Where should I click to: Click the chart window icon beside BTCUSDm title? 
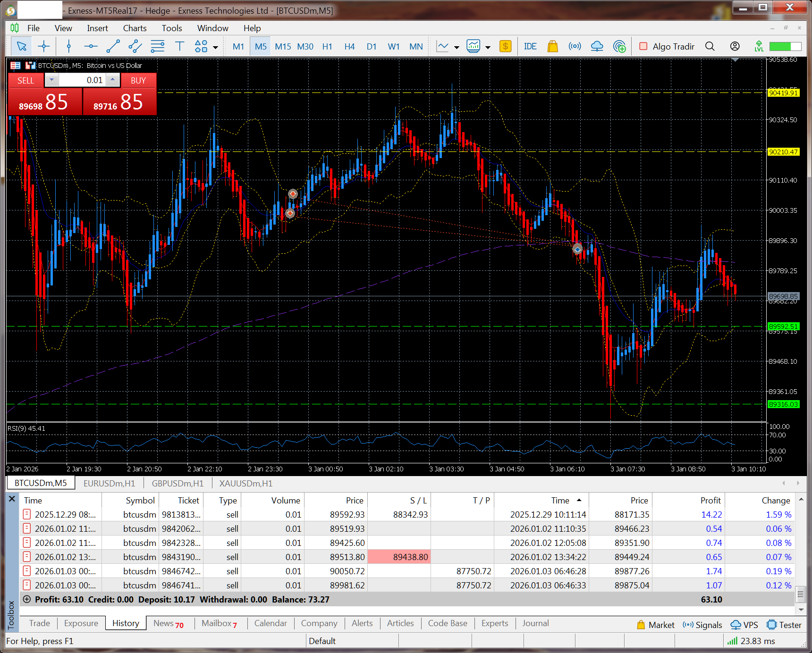point(31,66)
